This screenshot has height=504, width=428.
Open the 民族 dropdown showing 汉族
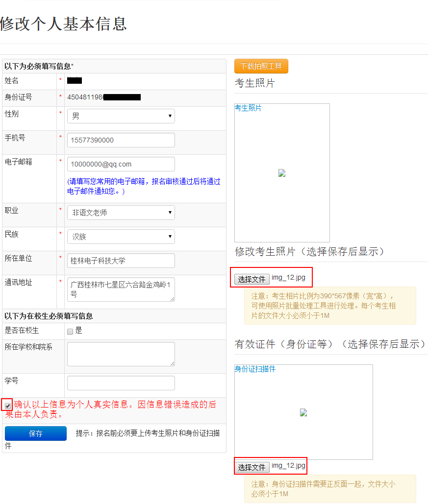tap(121, 237)
